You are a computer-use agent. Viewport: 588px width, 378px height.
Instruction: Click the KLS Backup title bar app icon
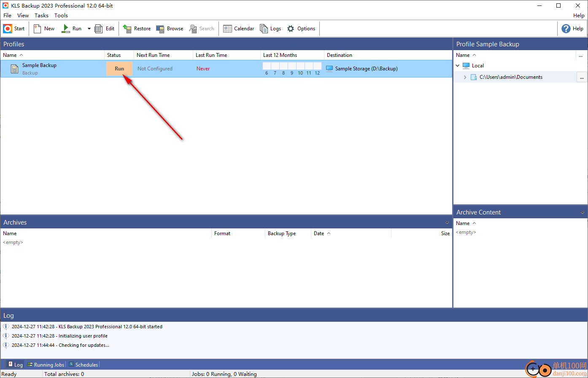5,5
